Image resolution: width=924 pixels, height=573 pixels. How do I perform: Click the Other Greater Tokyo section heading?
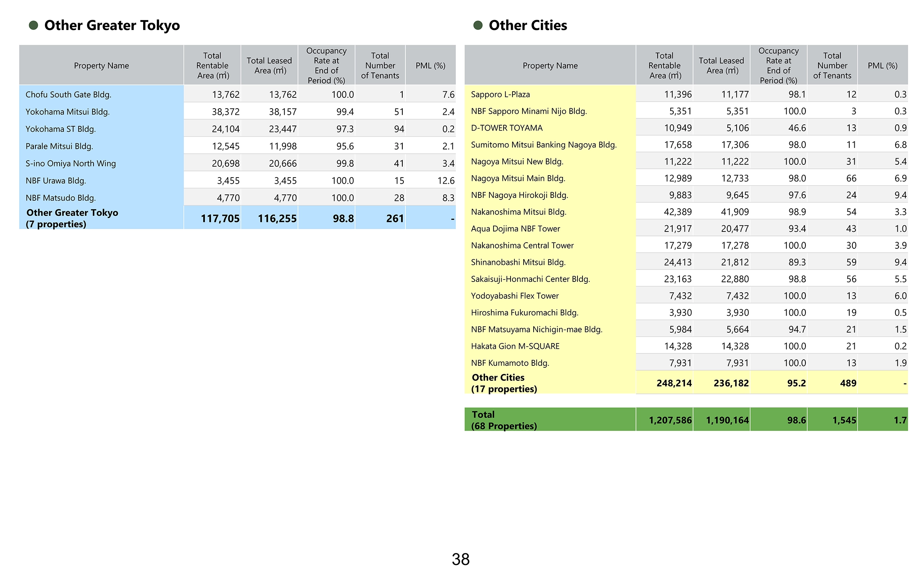pos(112,25)
